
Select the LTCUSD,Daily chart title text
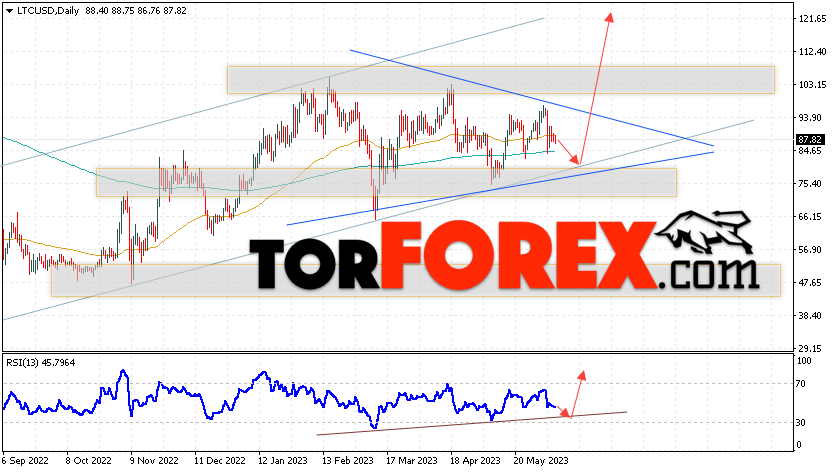coord(48,11)
